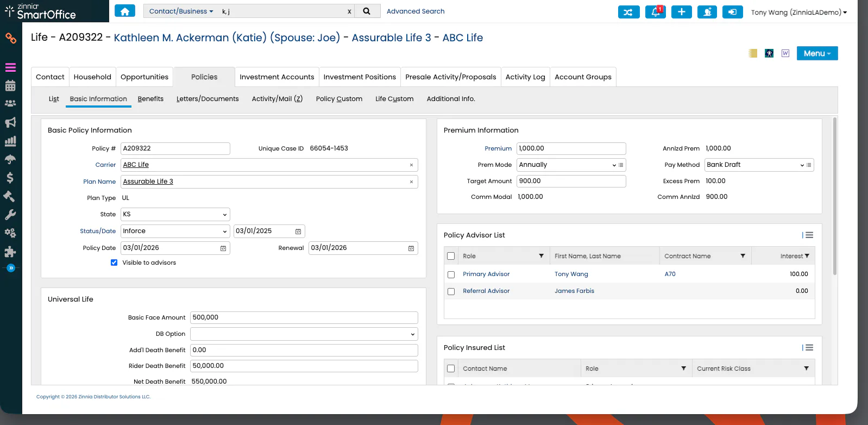Open the Benefits sub-tab
The height and width of the screenshot is (425, 868).
tap(150, 99)
